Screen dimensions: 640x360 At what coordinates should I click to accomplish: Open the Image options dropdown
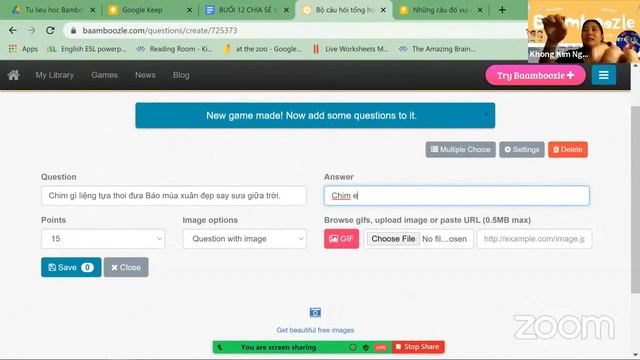tap(244, 239)
